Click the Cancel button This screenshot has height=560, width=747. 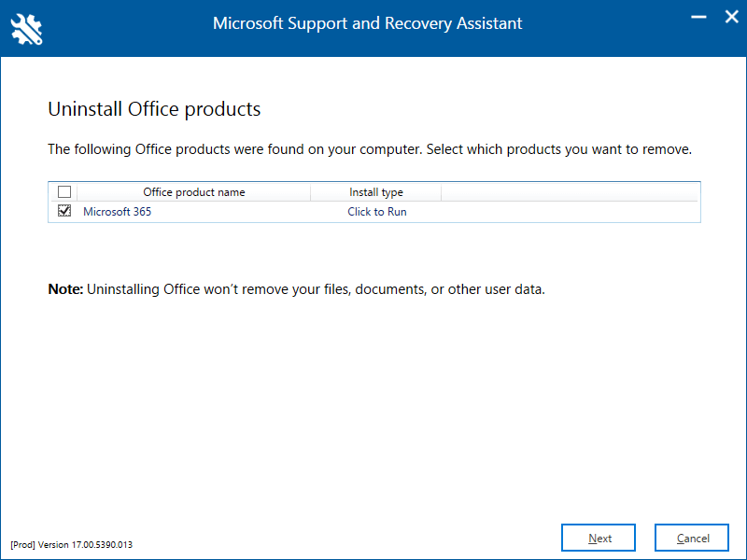tap(691, 538)
